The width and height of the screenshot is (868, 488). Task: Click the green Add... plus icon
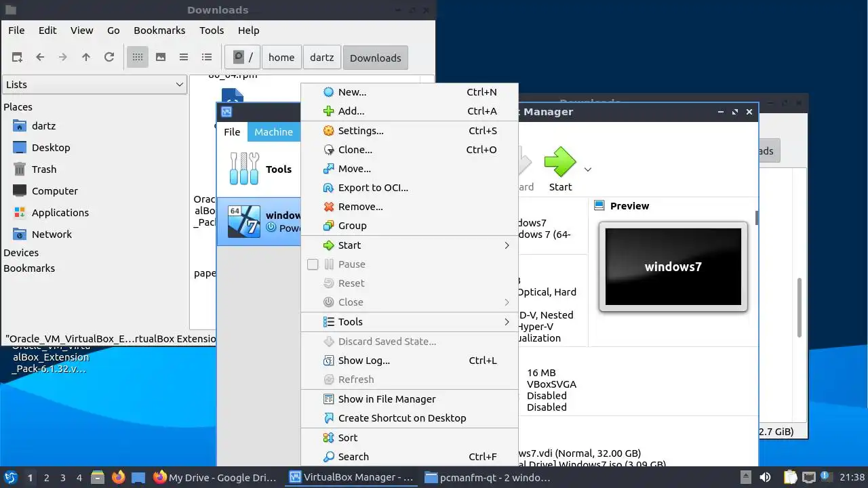coord(328,111)
